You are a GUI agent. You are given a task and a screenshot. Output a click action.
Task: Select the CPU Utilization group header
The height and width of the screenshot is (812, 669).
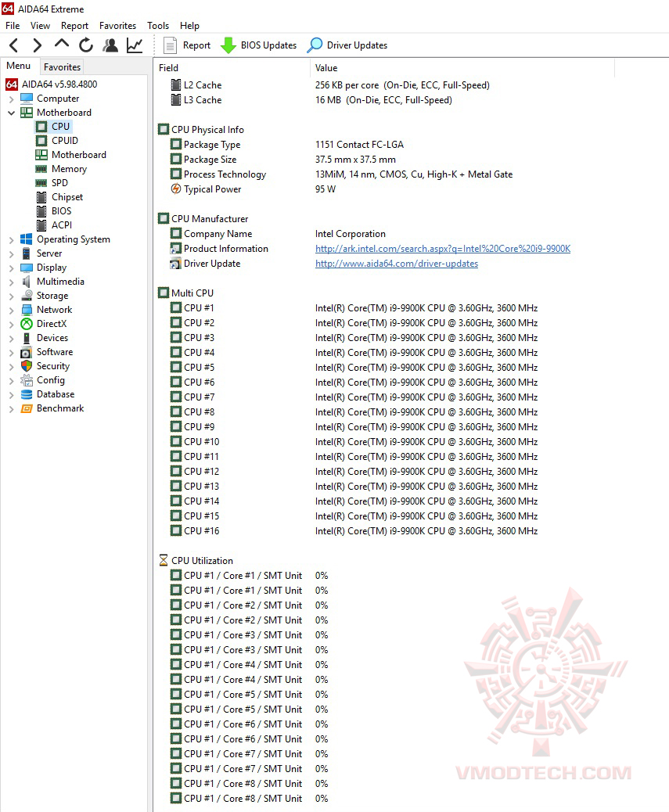pyautogui.click(x=196, y=561)
